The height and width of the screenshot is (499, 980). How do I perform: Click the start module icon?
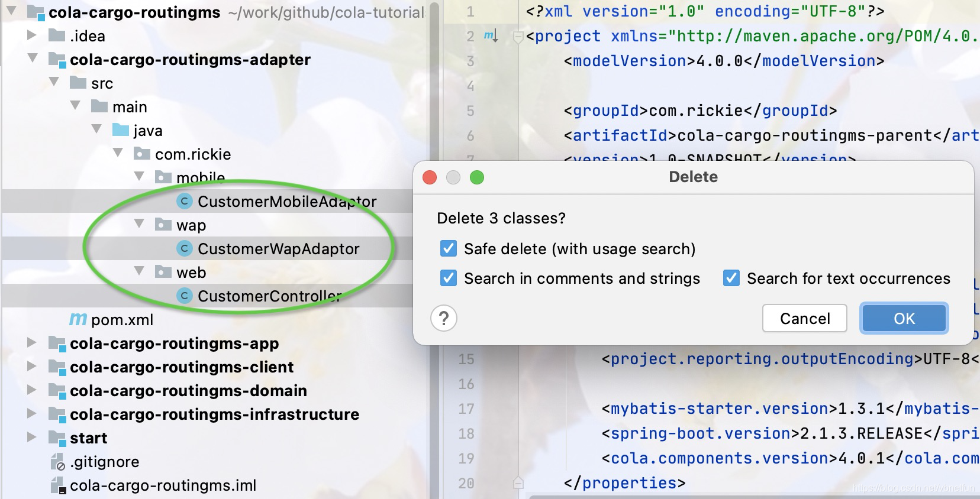(57, 438)
